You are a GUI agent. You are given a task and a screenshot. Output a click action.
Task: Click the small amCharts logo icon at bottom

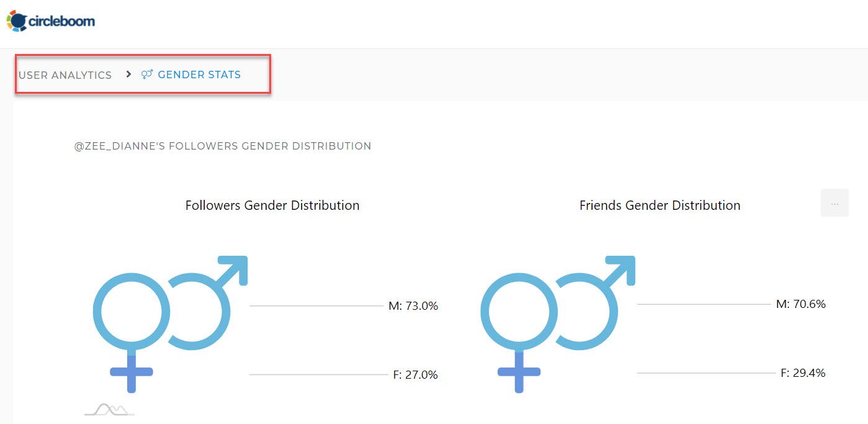coord(109,410)
